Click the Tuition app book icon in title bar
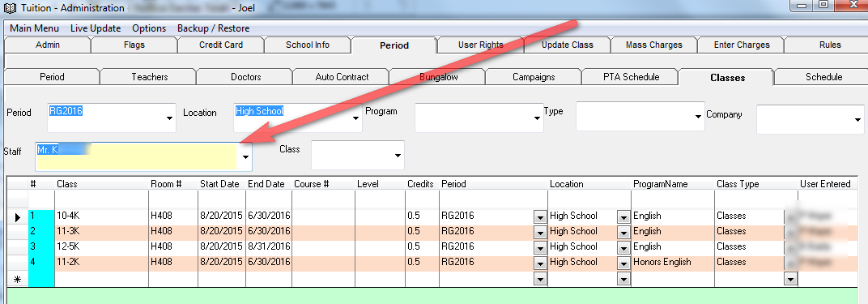 9,8
